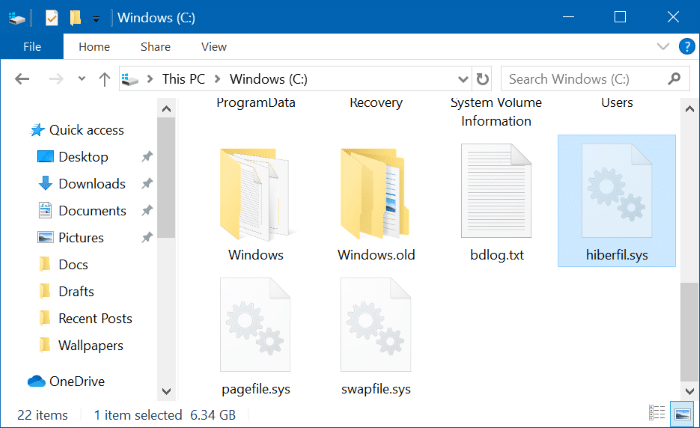Unpin Pictures using its pin icon
This screenshot has height=428, width=700.
click(147, 237)
